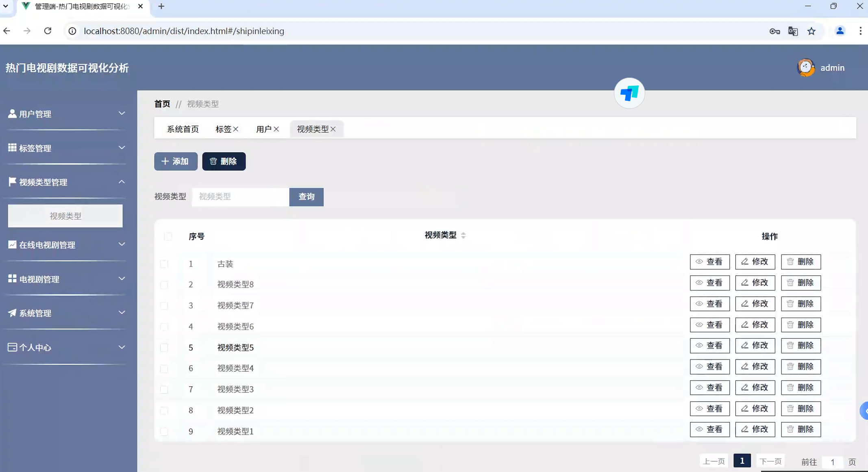Select the 系统管理 paper-plane icon
The image size is (868, 472).
[x=12, y=313]
